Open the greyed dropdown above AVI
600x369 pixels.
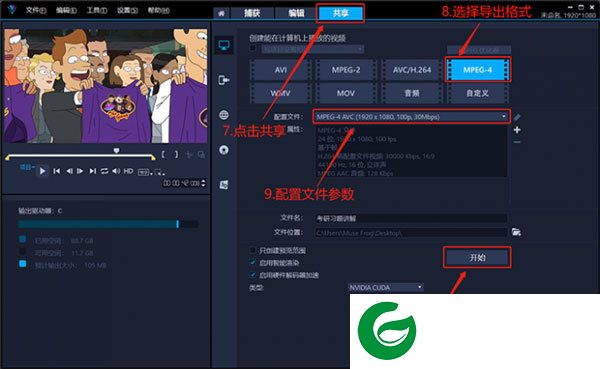click(312, 49)
